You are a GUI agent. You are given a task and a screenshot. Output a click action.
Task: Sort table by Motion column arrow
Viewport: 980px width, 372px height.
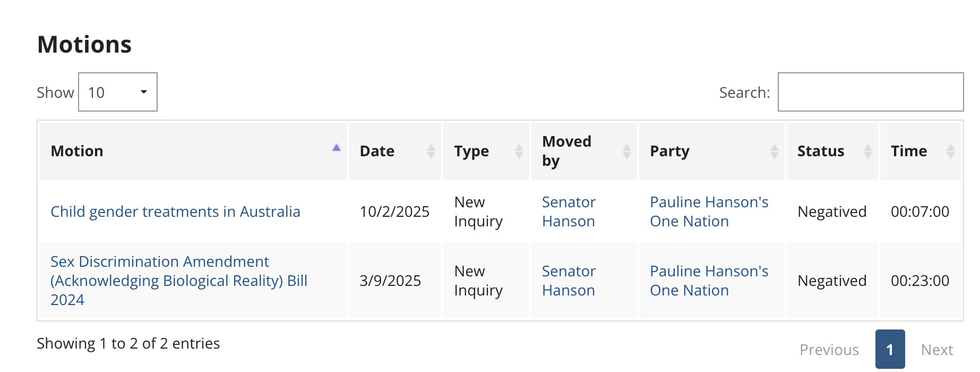(x=336, y=148)
